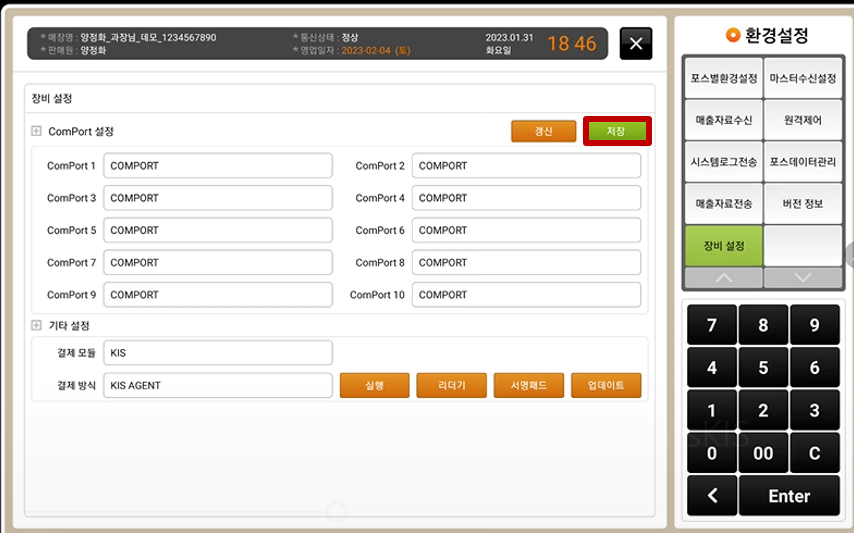Click the 업데이트 button
Image resolution: width=854 pixels, height=533 pixels.
coord(606,385)
